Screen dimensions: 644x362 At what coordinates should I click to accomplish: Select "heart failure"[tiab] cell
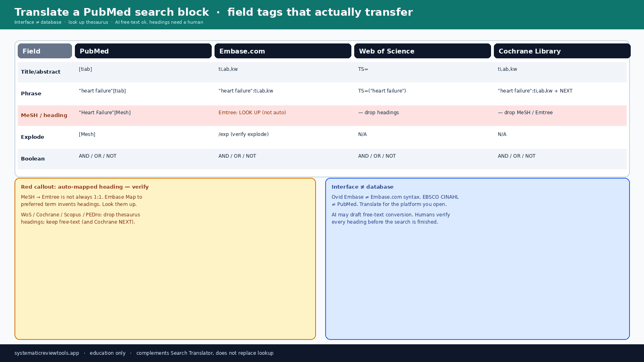(102, 91)
